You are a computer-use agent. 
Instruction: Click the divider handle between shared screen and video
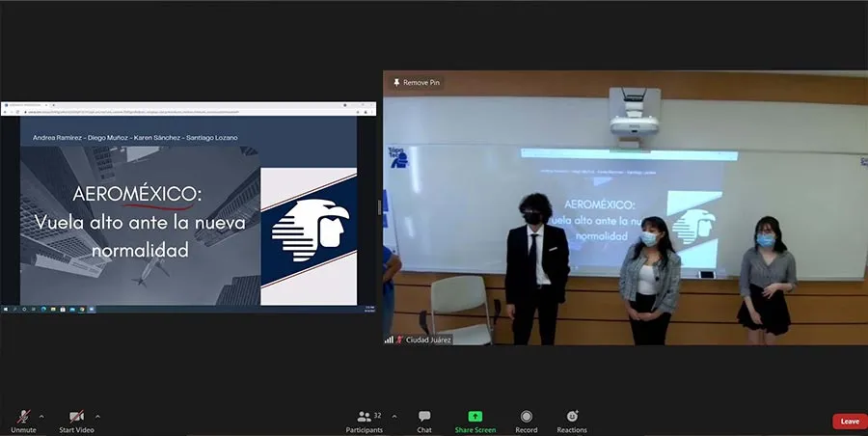click(x=380, y=207)
